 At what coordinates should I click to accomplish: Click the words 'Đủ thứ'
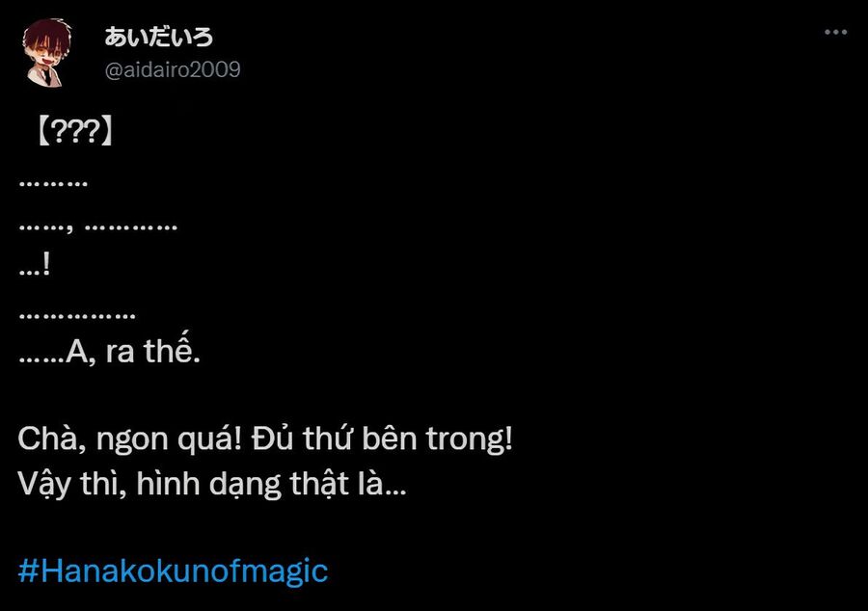coord(301,439)
